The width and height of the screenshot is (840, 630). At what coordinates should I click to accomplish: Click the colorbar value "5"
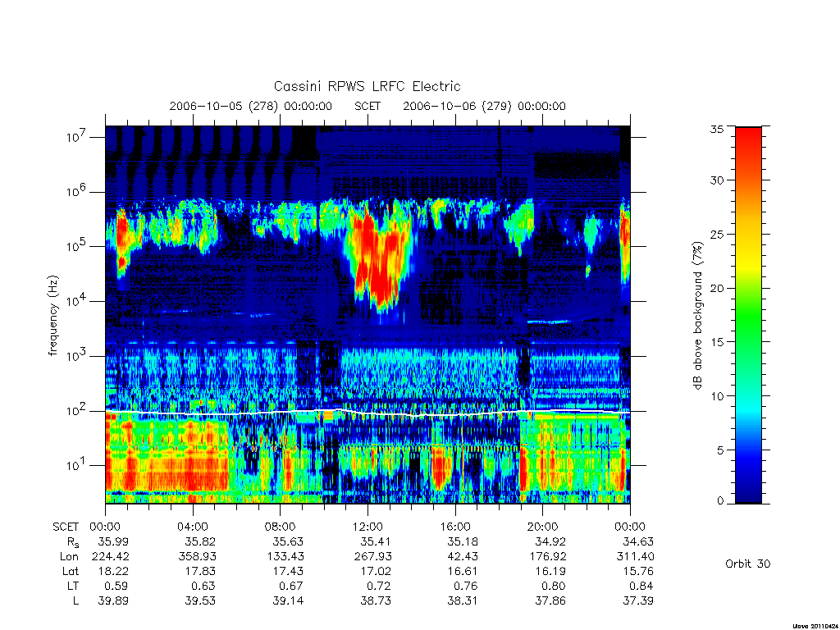720,450
